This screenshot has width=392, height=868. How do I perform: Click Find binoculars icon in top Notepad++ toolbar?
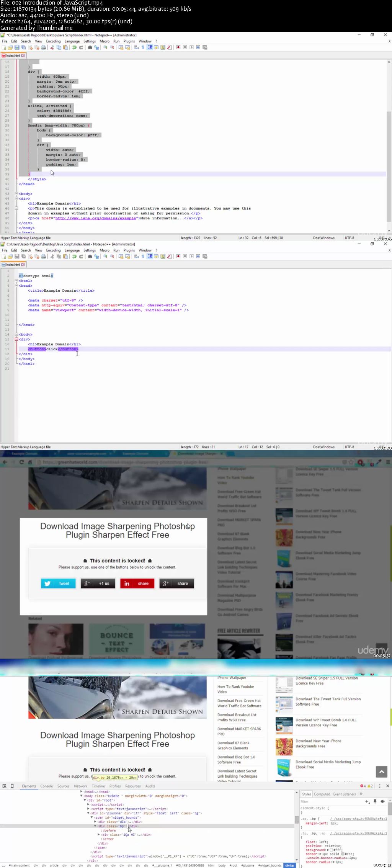(x=90, y=47)
